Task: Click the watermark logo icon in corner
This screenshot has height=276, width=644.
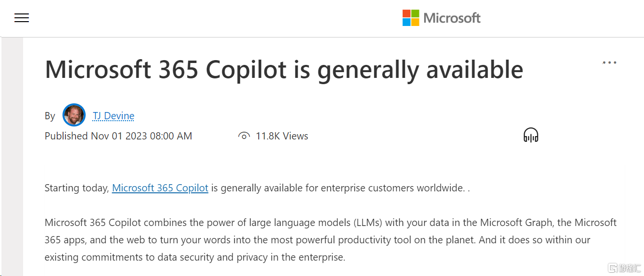Action: 612,268
